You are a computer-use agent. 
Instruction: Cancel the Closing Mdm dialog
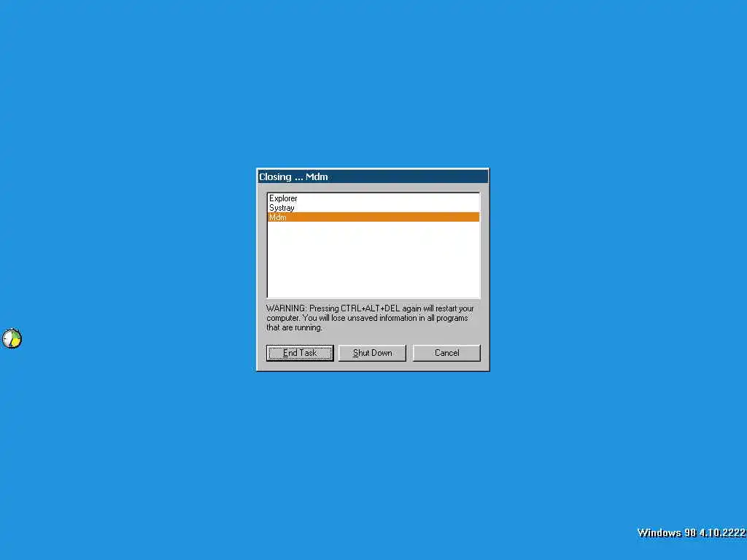[x=446, y=353]
